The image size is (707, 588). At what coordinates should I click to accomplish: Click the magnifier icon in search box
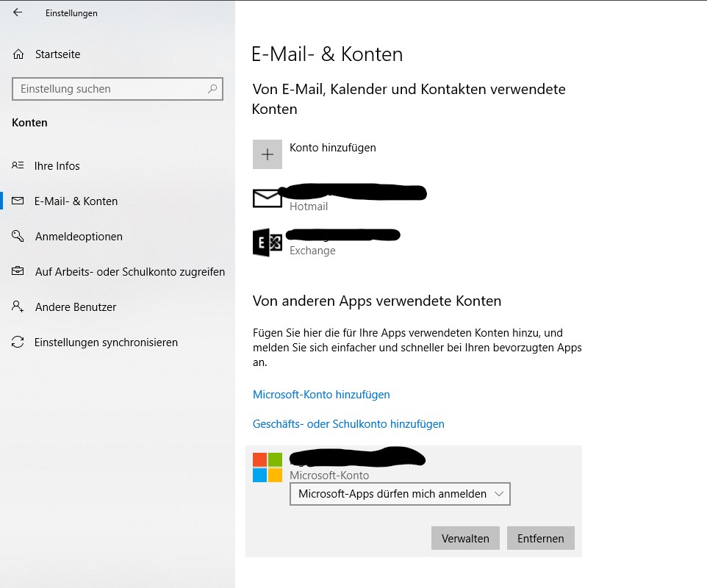212,89
